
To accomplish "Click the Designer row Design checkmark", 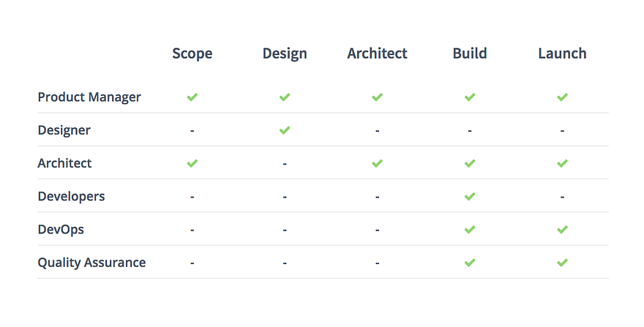I will point(285,130).
